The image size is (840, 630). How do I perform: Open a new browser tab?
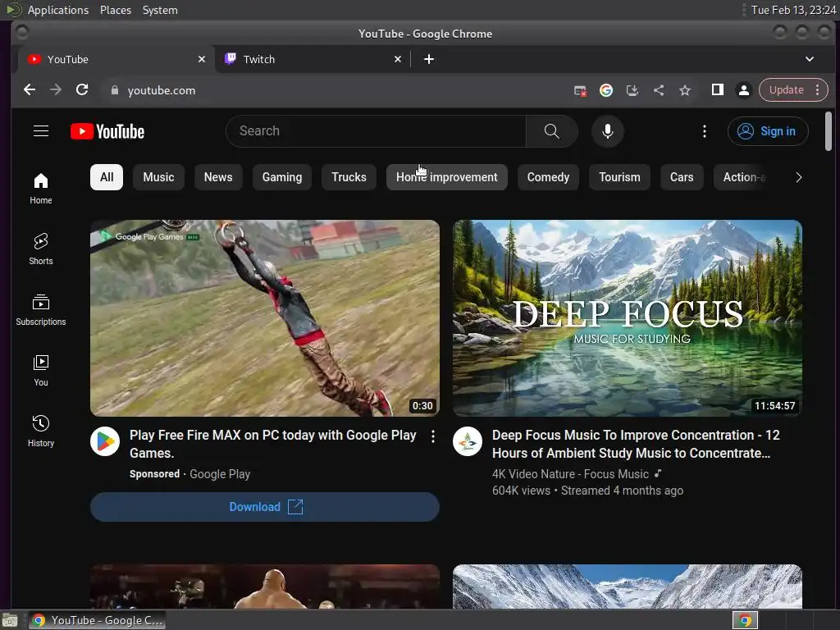[x=428, y=59]
